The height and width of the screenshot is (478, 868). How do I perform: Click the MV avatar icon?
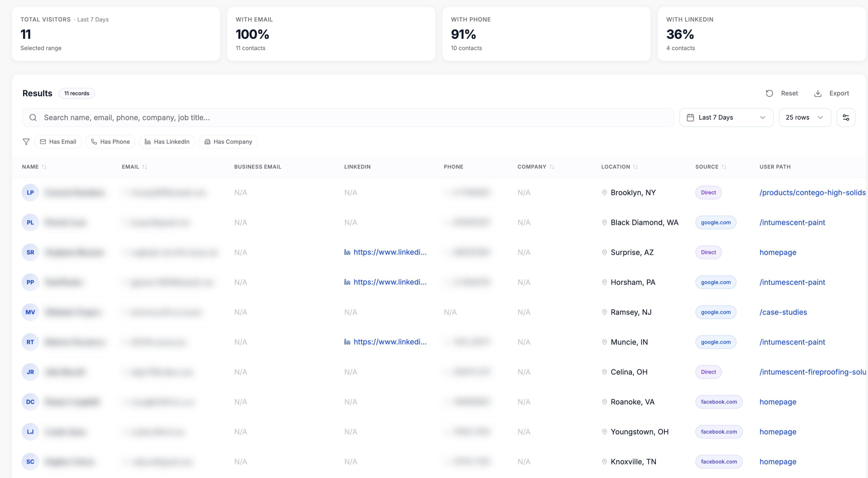30,312
